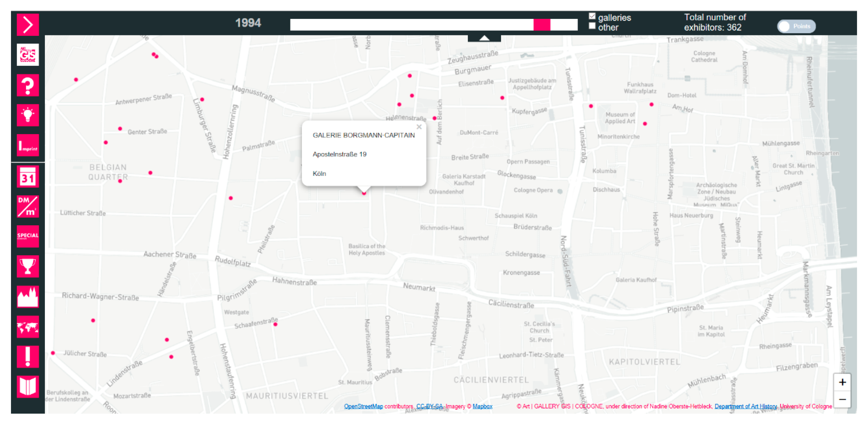Click the trophy awards icon
The width and height of the screenshot is (868, 422).
point(28,266)
